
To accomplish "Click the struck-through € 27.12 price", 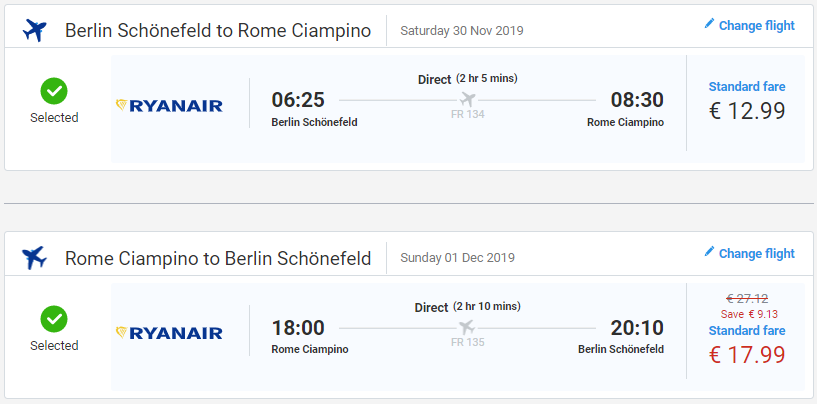I will 747,299.
